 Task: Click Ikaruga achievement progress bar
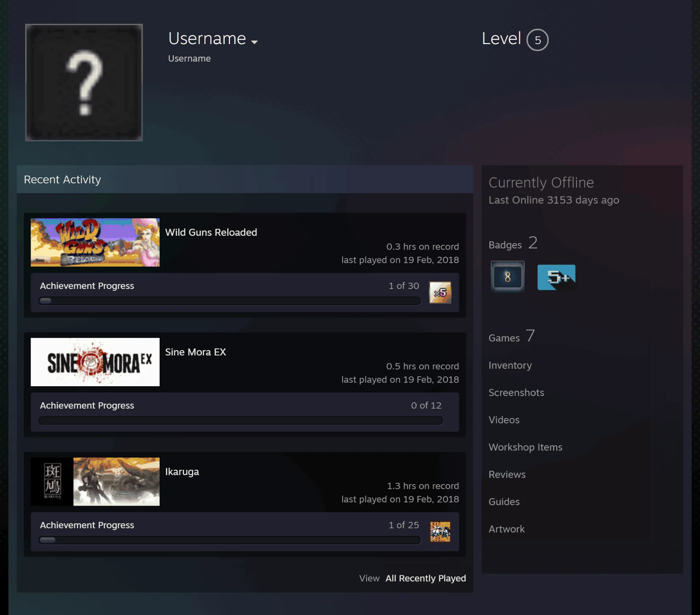coord(230,540)
